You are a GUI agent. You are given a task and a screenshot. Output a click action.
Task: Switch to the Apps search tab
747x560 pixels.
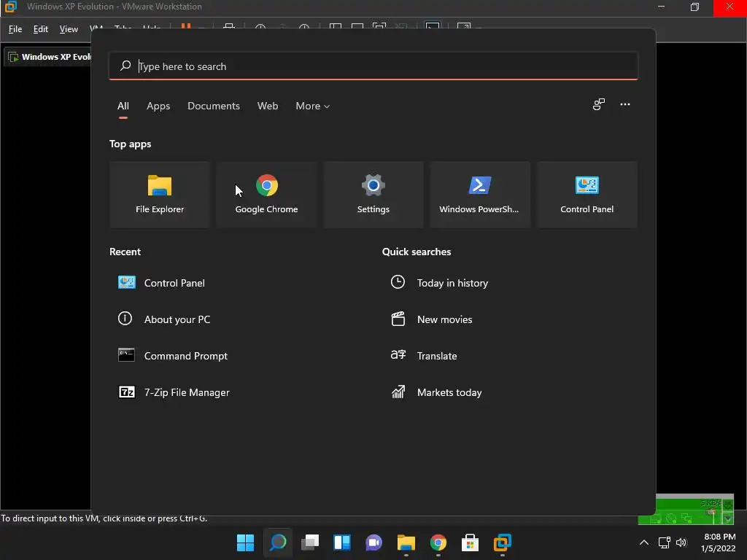[x=158, y=106]
